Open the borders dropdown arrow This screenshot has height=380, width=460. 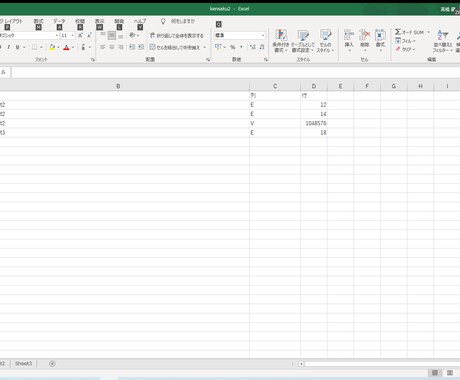[41, 47]
